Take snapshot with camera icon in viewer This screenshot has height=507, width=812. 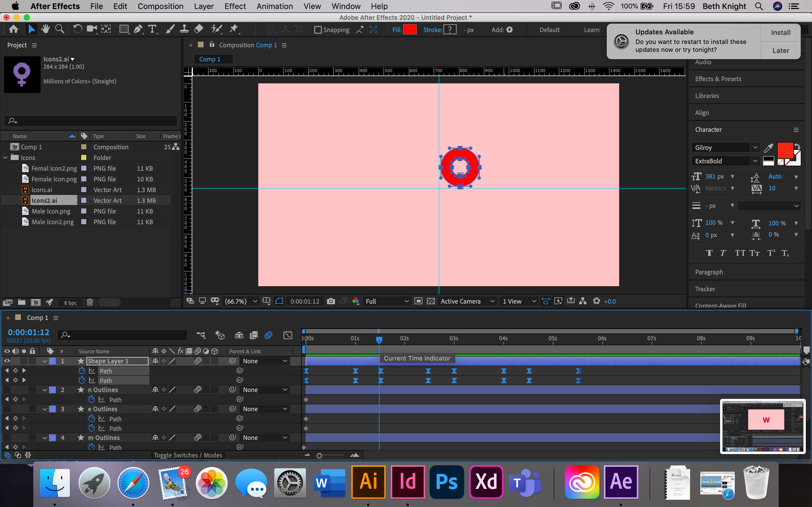[331, 301]
